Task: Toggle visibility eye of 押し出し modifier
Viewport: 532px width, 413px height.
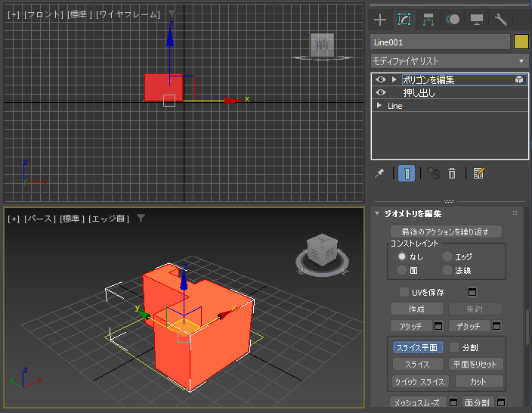Action: coord(381,92)
